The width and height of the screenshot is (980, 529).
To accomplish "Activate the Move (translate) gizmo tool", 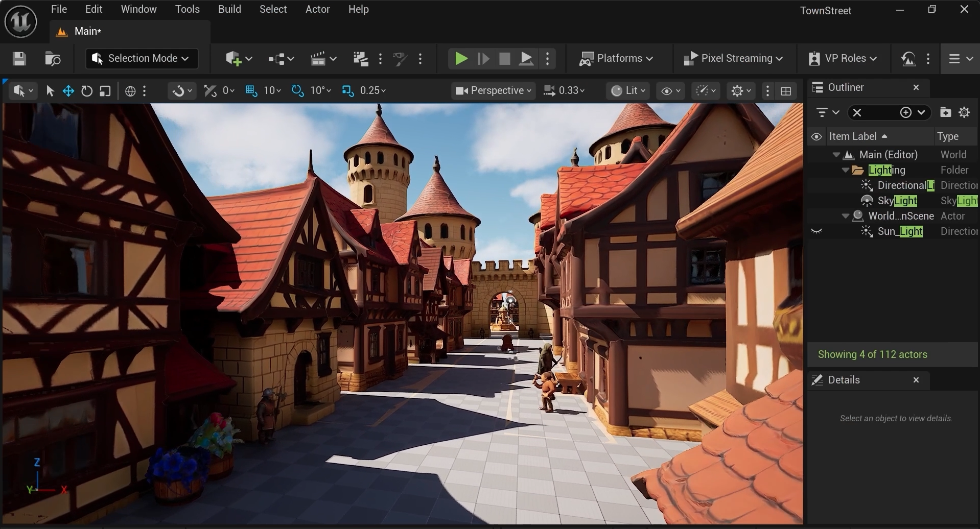I will point(68,91).
